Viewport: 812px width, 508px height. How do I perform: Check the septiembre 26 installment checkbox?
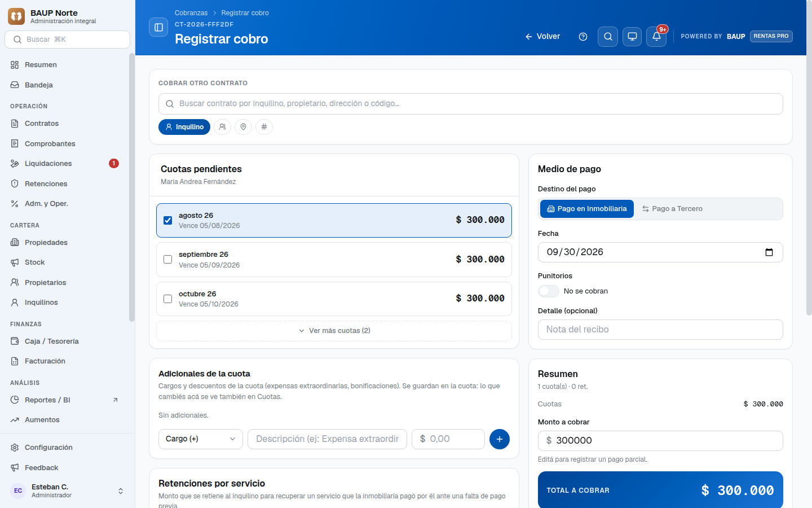(x=167, y=260)
